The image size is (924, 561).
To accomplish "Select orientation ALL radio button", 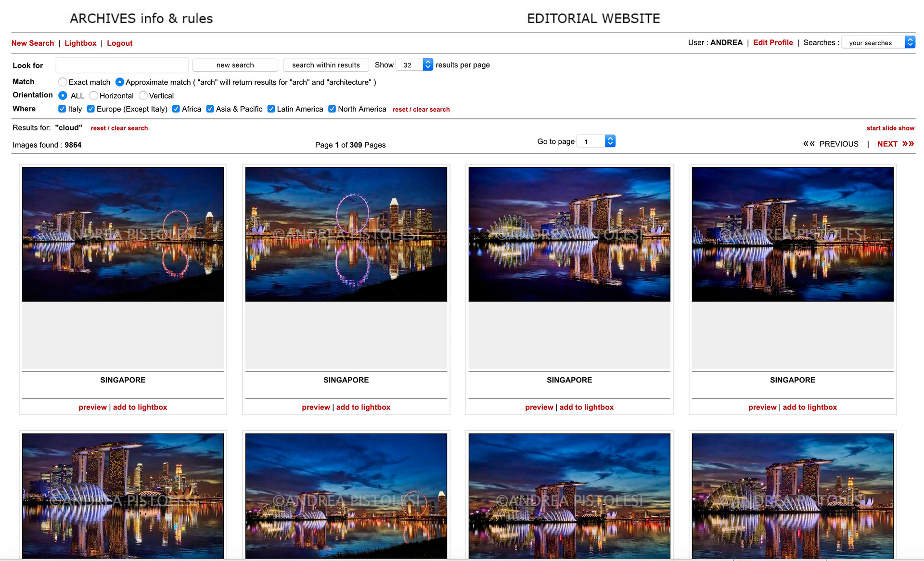I will tap(63, 95).
